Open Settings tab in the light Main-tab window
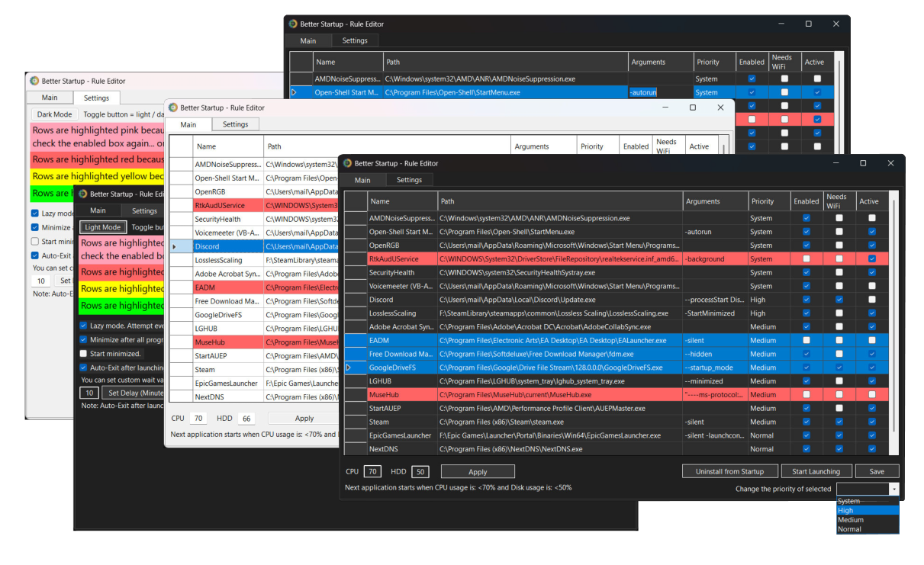Image resolution: width=924 pixels, height=565 pixels. (x=235, y=124)
